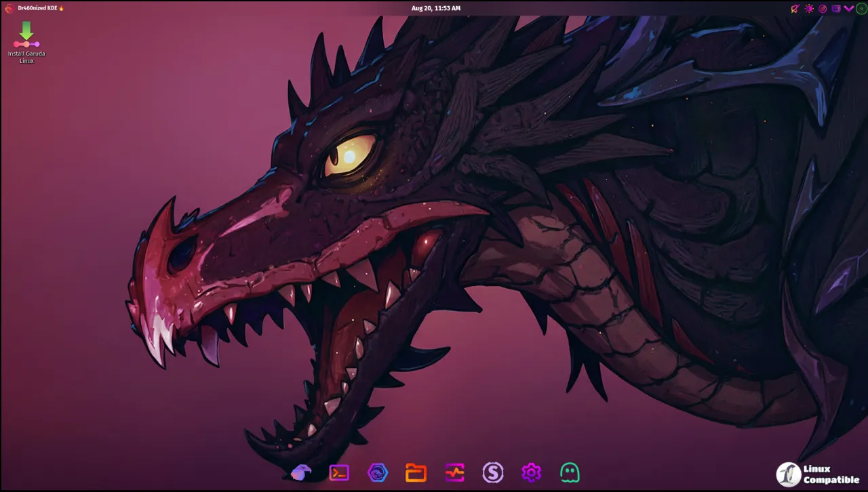The height and width of the screenshot is (492, 868).
Task: Click the green ghost dock icon
Action: coord(570,472)
